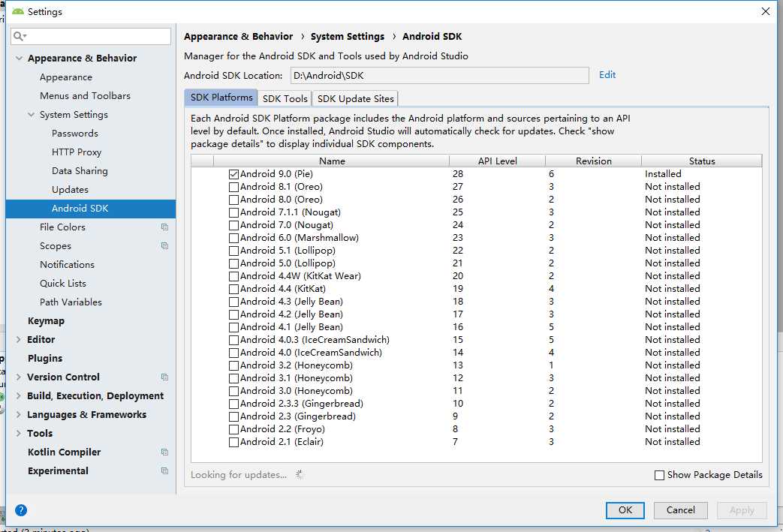Expand Build, Execution, Deployment section

pyautogui.click(x=19, y=395)
